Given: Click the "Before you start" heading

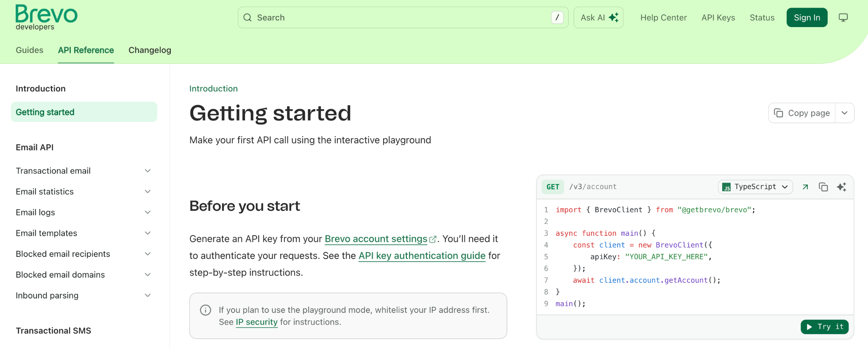Looking at the screenshot, I should point(245,206).
